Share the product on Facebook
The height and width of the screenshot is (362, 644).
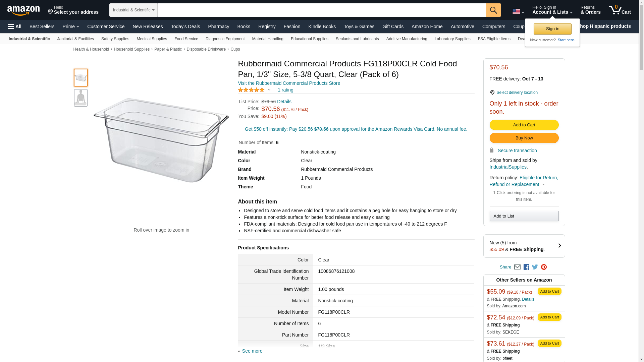point(526,267)
